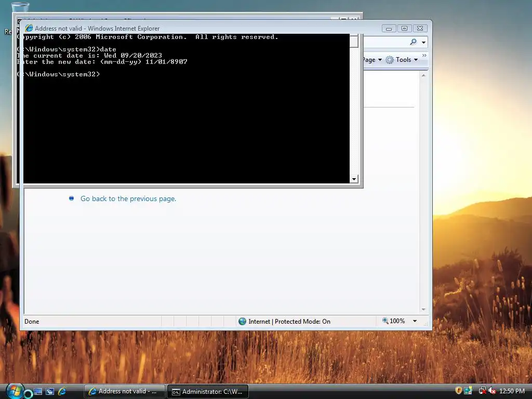
Task: Maximize the Internet Explorer window
Action: [x=404, y=29]
